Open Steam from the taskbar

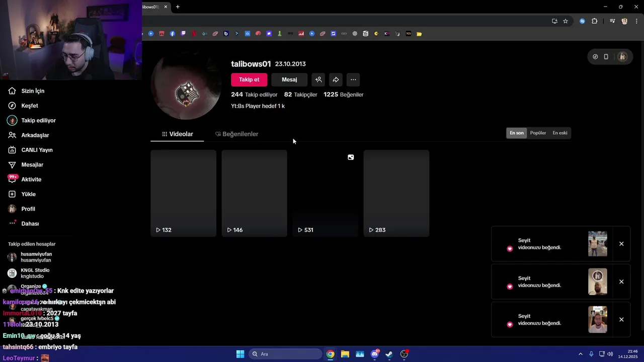389,354
